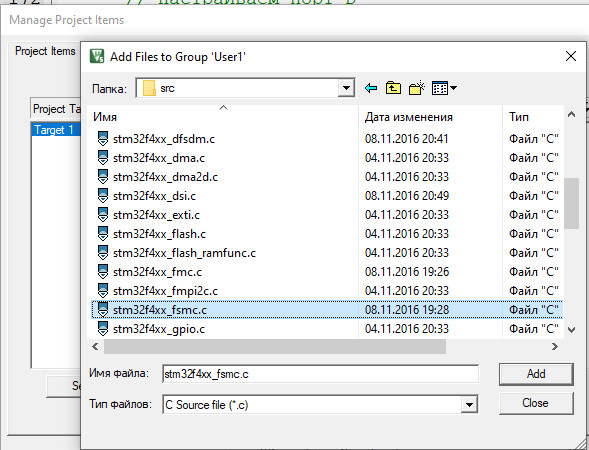Viewport: 589px width, 450px height.
Task: Click the date 08.11.2016 20:49 cell
Action: 406,196
